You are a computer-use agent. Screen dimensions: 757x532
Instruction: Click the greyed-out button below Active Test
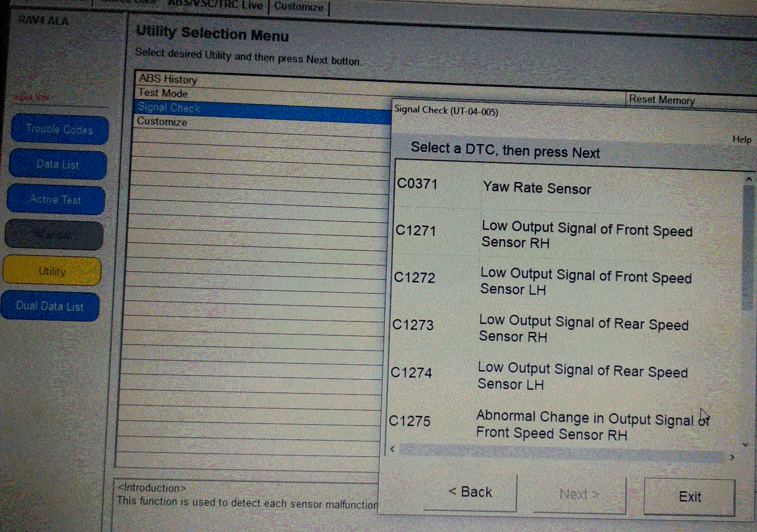tap(54, 235)
